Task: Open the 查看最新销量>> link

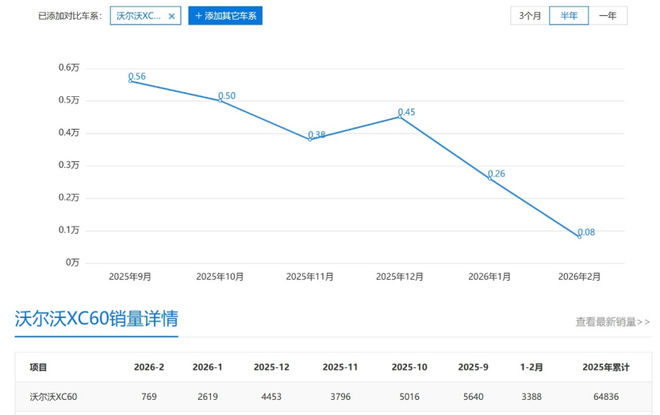Action: coord(612,322)
